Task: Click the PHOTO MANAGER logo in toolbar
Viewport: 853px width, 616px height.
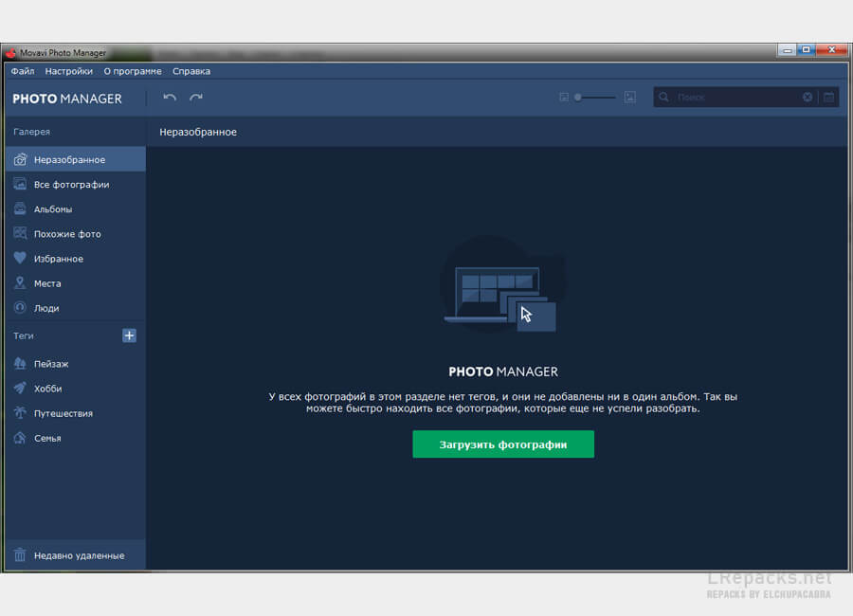Action: click(x=67, y=99)
